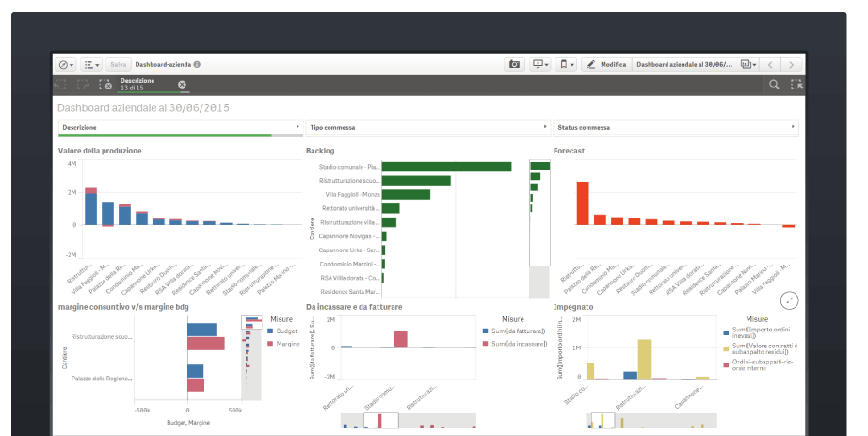Expand the Status commessa filter
This screenshot has height=436, width=868.
click(x=675, y=127)
